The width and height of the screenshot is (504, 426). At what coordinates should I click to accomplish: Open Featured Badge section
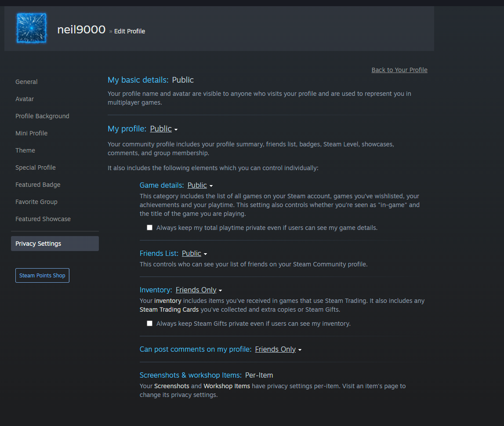[38, 185]
